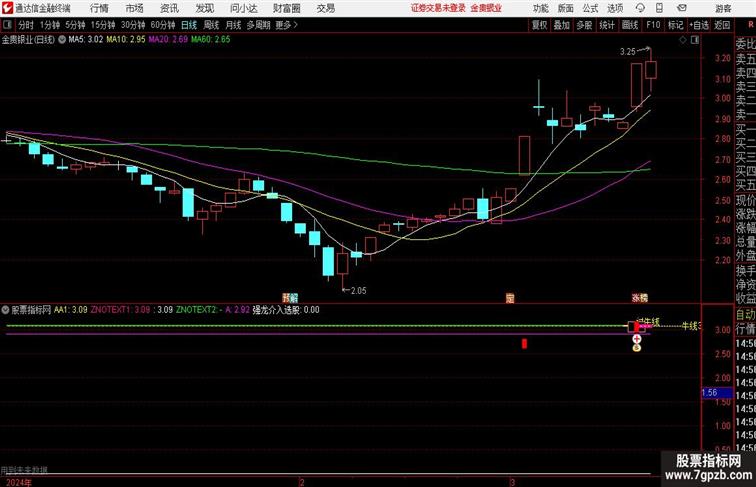Switch to 15分钟 period tab
Screen dimensions: 756x487
[103, 25]
